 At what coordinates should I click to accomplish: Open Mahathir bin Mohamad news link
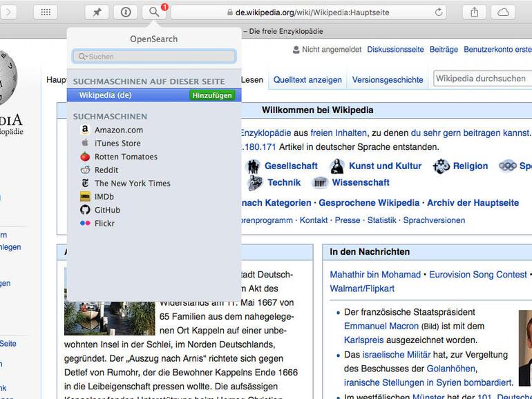[375, 275]
